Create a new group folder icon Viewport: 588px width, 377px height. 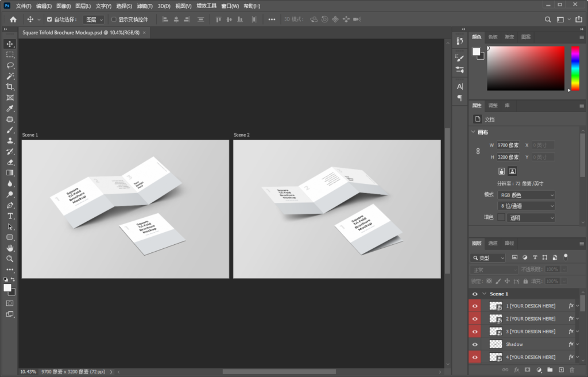pyautogui.click(x=550, y=370)
